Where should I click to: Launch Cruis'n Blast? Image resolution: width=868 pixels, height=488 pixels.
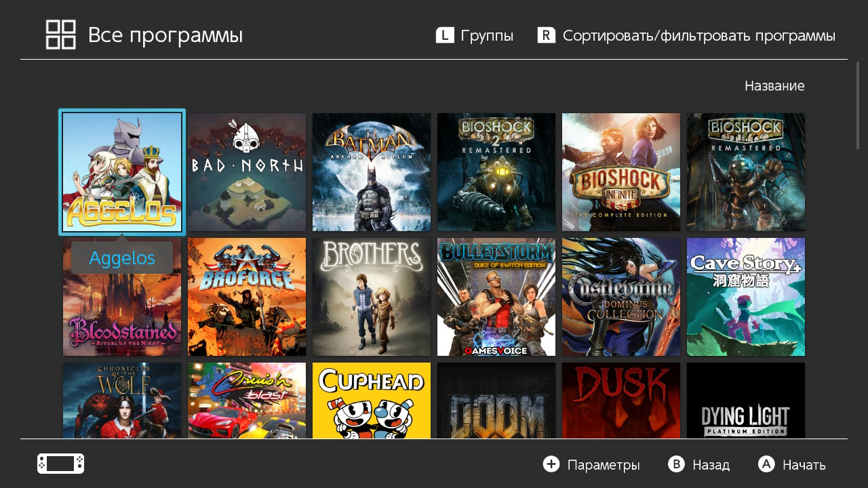coord(247,401)
